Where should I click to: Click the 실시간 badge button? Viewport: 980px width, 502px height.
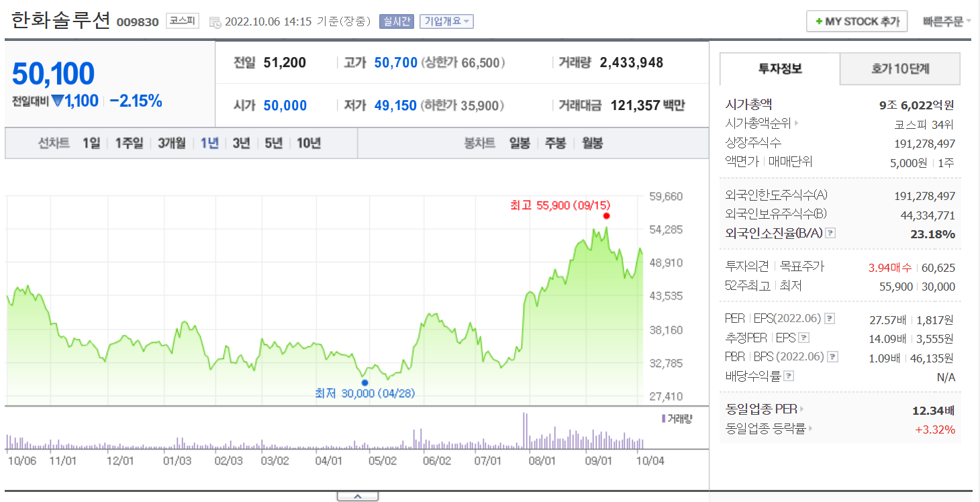click(397, 21)
